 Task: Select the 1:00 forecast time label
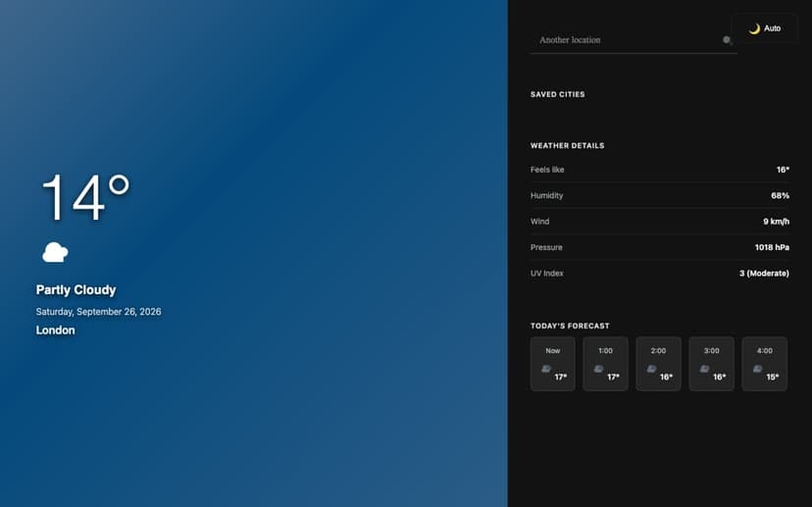(x=605, y=351)
